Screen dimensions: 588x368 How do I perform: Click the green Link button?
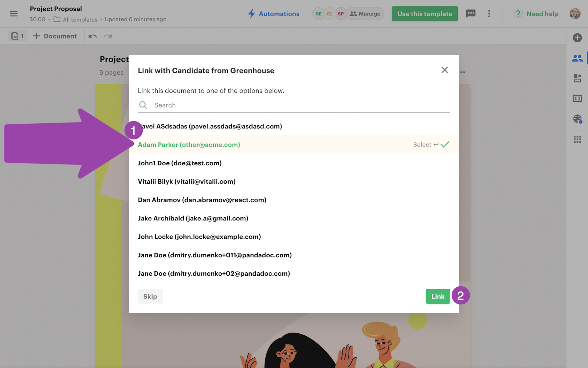(438, 296)
